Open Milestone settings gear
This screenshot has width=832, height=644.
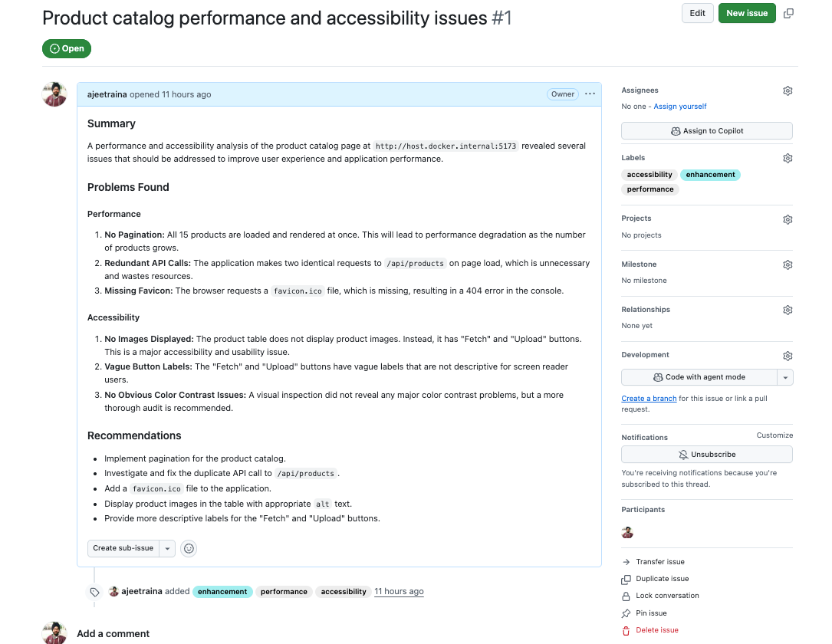click(x=788, y=264)
